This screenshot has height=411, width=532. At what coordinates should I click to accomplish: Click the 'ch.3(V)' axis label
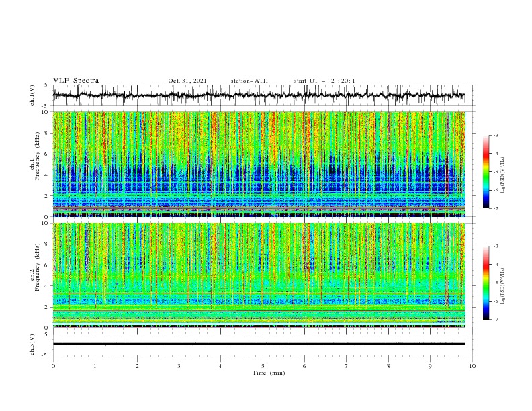click(x=32, y=345)
